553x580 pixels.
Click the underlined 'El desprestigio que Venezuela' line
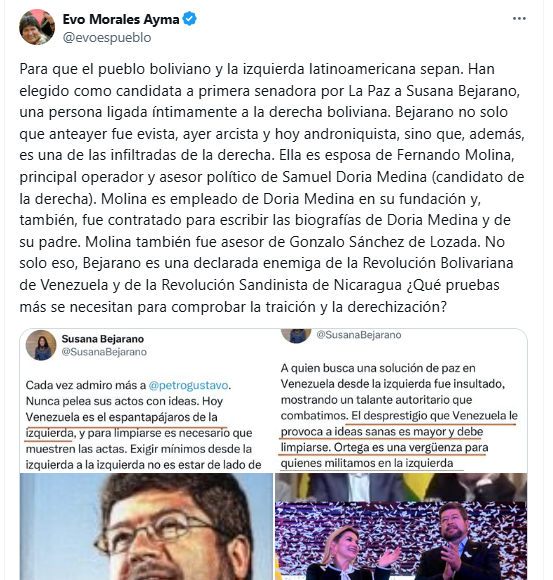[435, 416]
